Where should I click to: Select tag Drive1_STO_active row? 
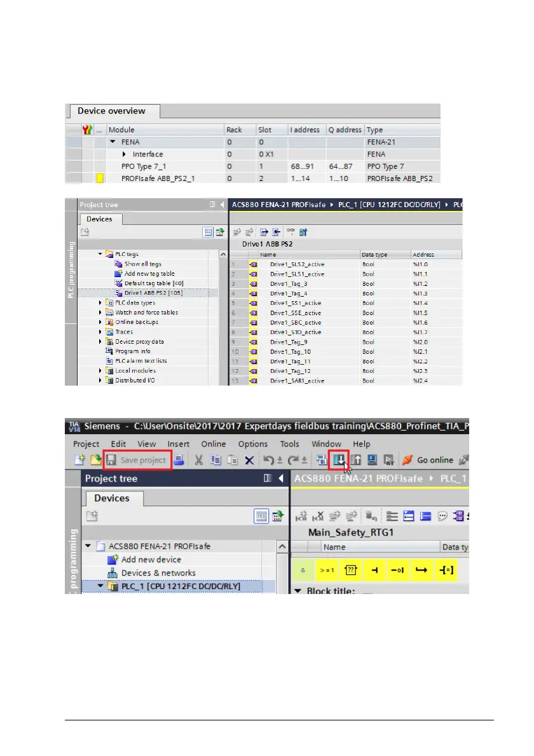pos(346,332)
